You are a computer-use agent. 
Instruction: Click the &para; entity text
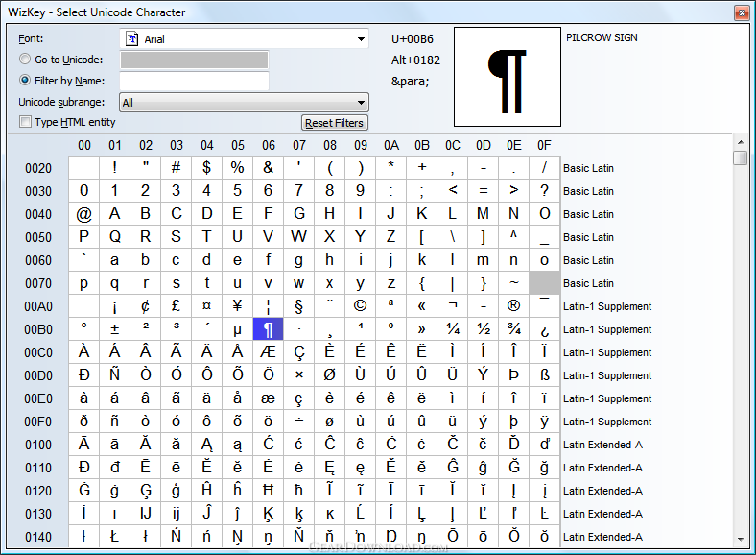(411, 81)
